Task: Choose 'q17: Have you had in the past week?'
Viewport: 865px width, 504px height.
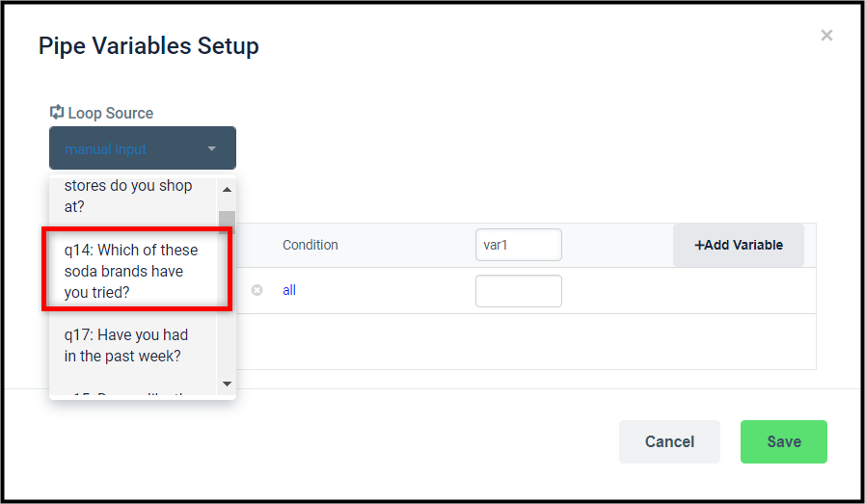Action: pyautogui.click(x=132, y=345)
